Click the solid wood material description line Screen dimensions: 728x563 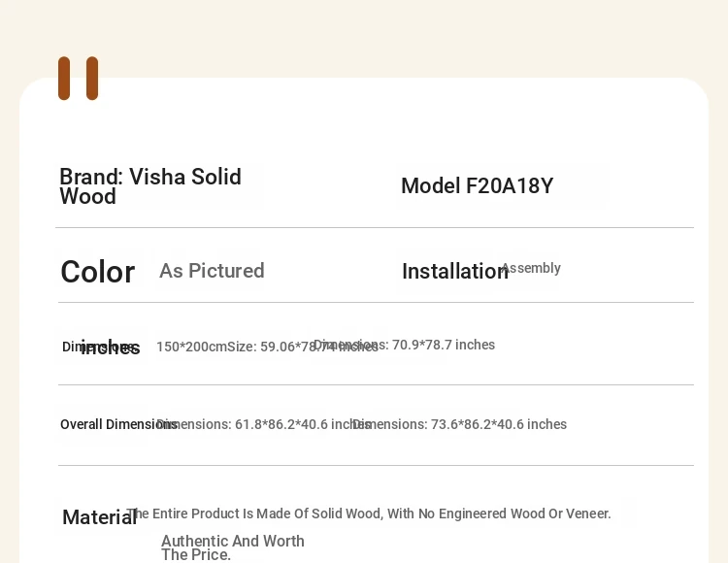(369, 513)
